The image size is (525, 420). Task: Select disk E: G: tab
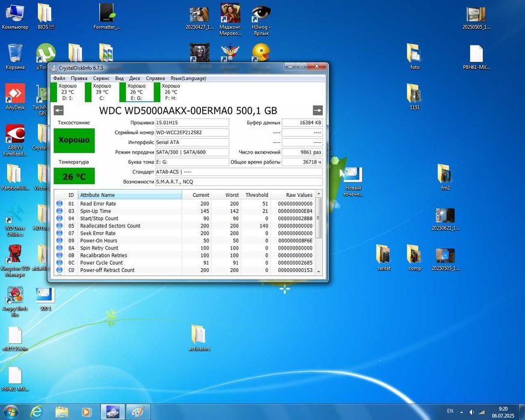tap(136, 92)
